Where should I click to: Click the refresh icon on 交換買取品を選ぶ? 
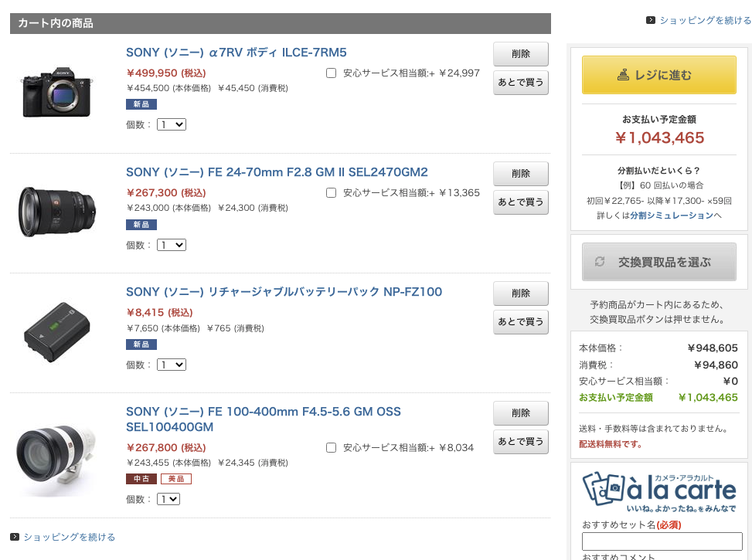[600, 262]
